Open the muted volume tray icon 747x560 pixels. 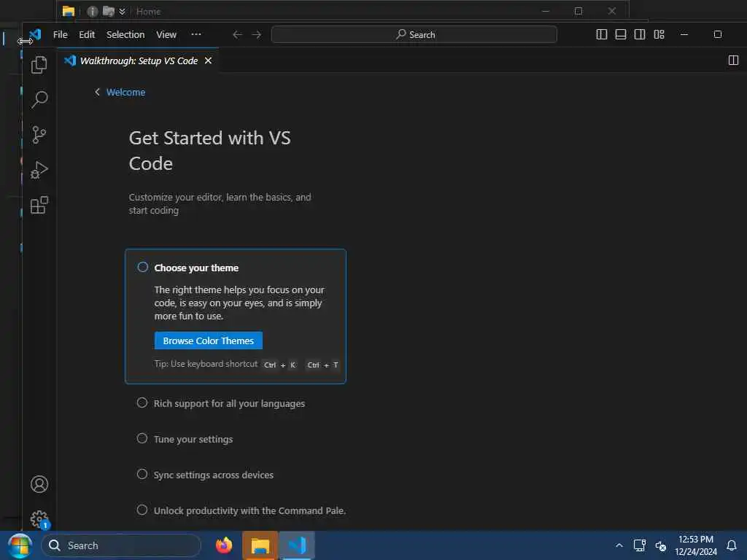[x=660, y=545]
